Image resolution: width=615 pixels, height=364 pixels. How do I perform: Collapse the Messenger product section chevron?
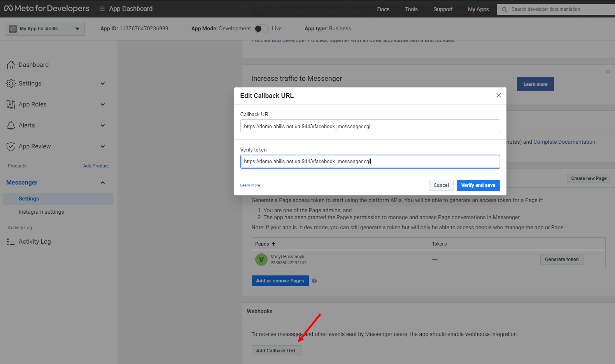click(x=103, y=183)
